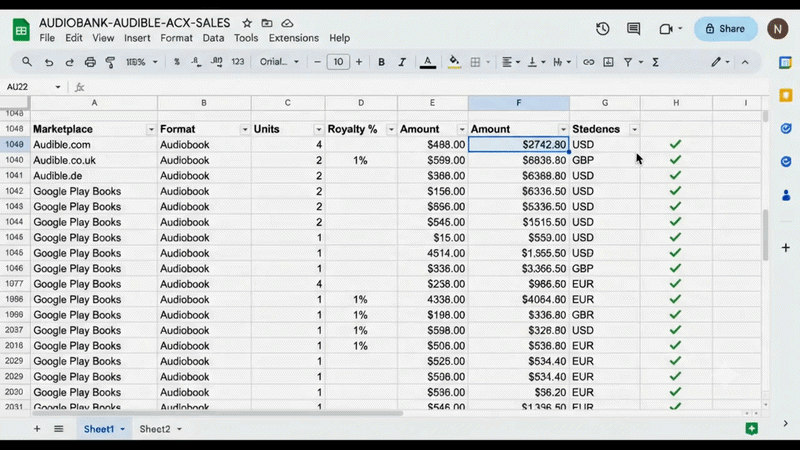The width and height of the screenshot is (800, 450).
Task: Redo the last action
Action: (x=69, y=62)
